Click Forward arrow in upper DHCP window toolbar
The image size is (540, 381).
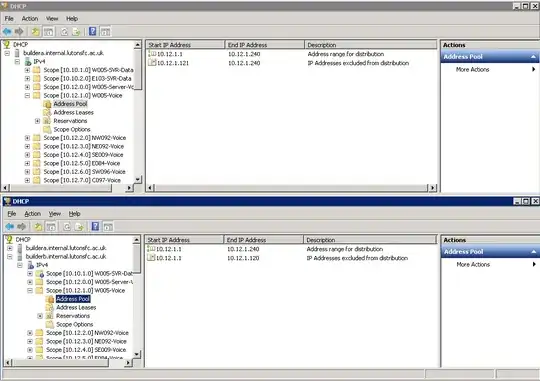[x=19, y=32]
